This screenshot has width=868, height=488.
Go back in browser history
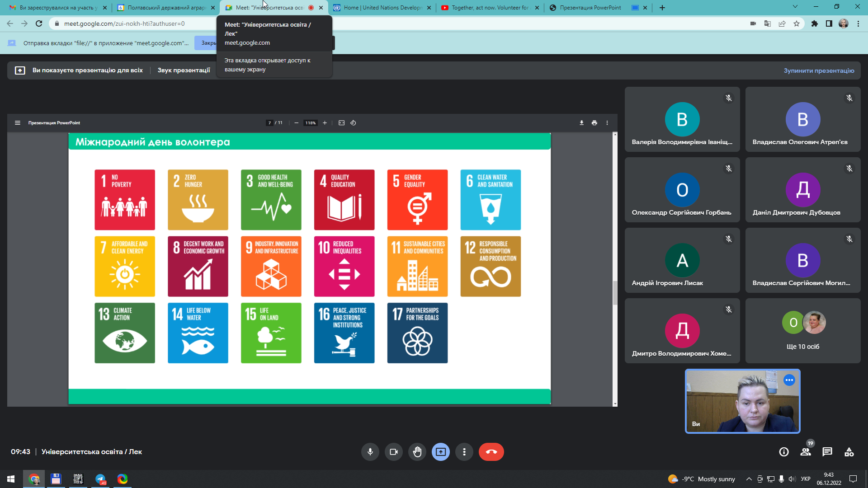tap(10, 23)
